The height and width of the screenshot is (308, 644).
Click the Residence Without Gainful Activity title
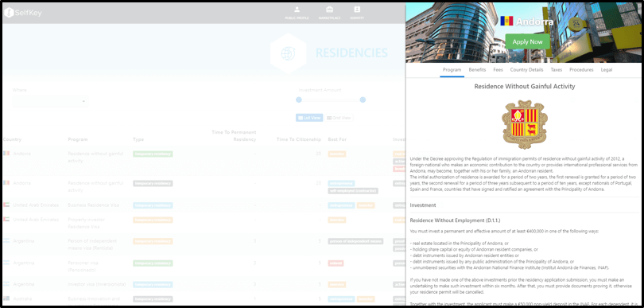coord(525,87)
